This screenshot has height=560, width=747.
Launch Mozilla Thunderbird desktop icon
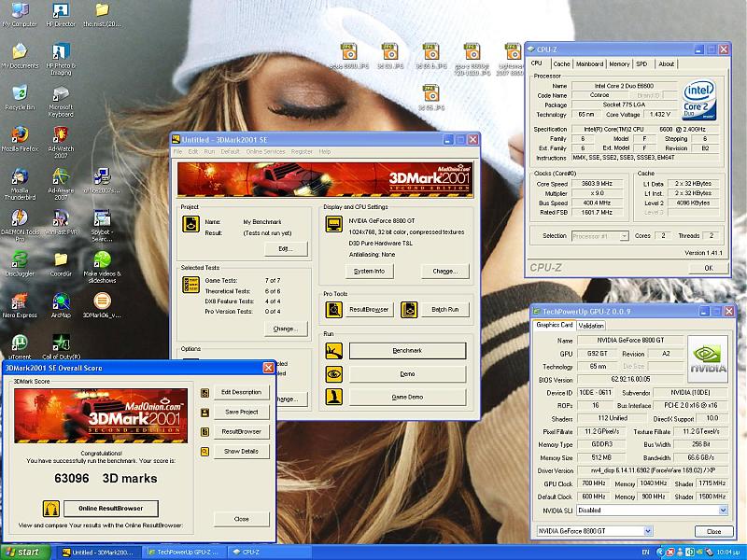pyautogui.click(x=20, y=184)
